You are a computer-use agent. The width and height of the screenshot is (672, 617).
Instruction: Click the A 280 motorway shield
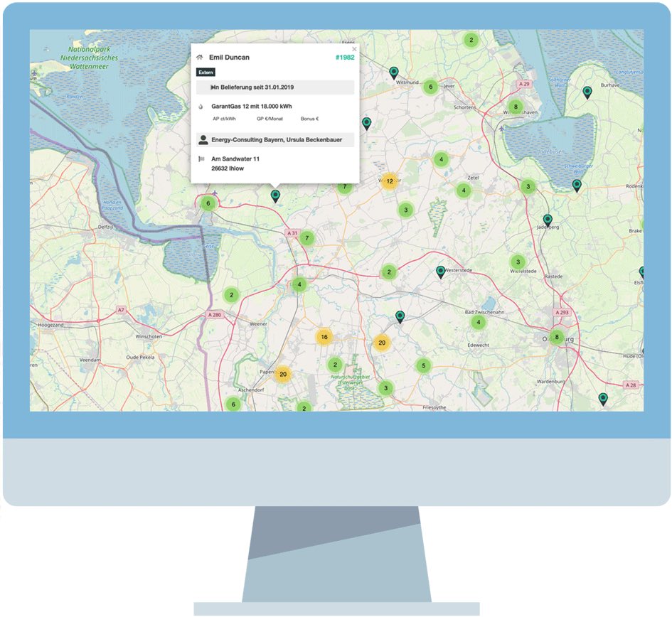click(215, 315)
